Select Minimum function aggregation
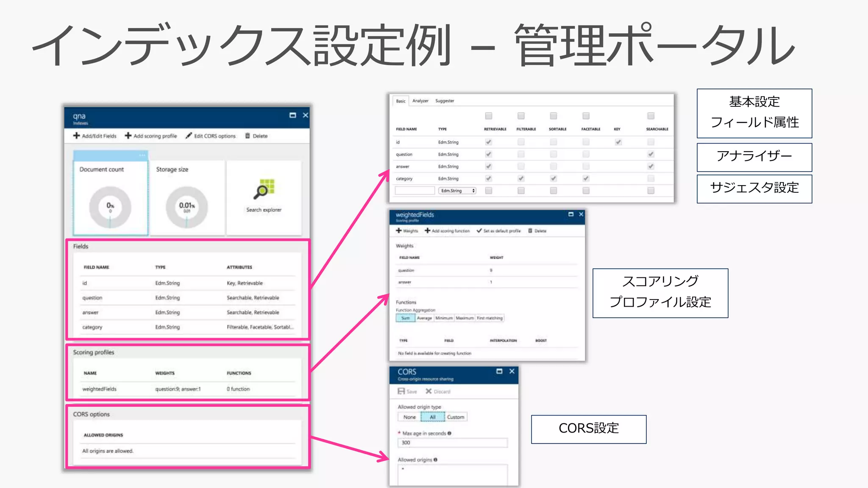Image resolution: width=868 pixels, height=488 pixels. point(444,318)
